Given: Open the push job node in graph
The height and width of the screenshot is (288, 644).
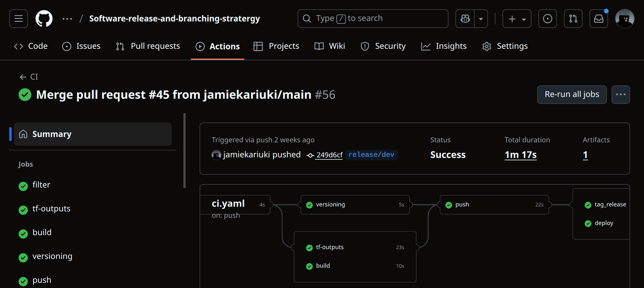Looking at the screenshot, I should [x=495, y=204].
